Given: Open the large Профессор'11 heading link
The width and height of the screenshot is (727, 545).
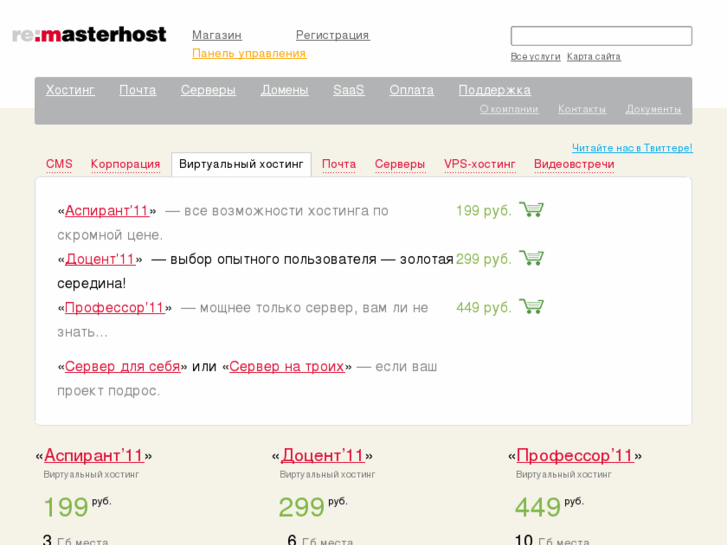Looking at the screenshot, I should click(575, 455).
